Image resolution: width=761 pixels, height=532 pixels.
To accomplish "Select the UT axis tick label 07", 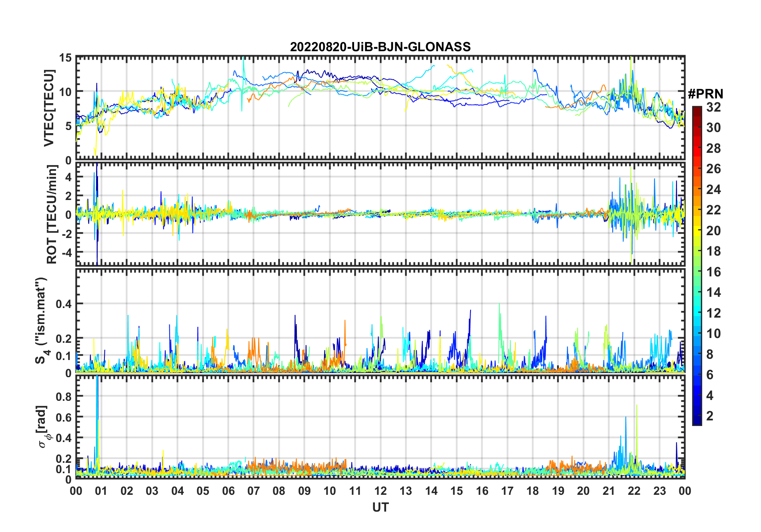I will coord(254,491).
